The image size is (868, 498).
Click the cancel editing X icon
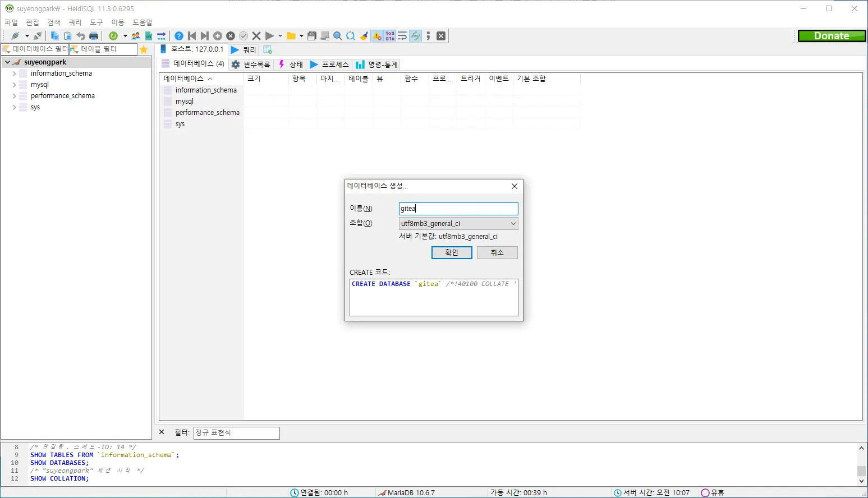pos(256,36)
